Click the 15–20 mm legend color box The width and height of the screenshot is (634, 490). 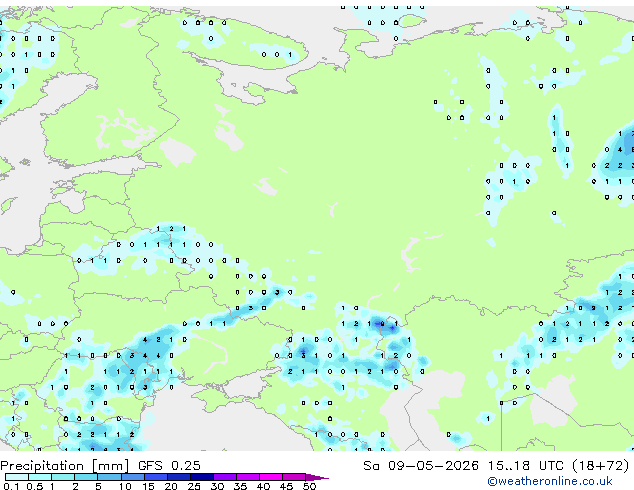pos(156,477)
